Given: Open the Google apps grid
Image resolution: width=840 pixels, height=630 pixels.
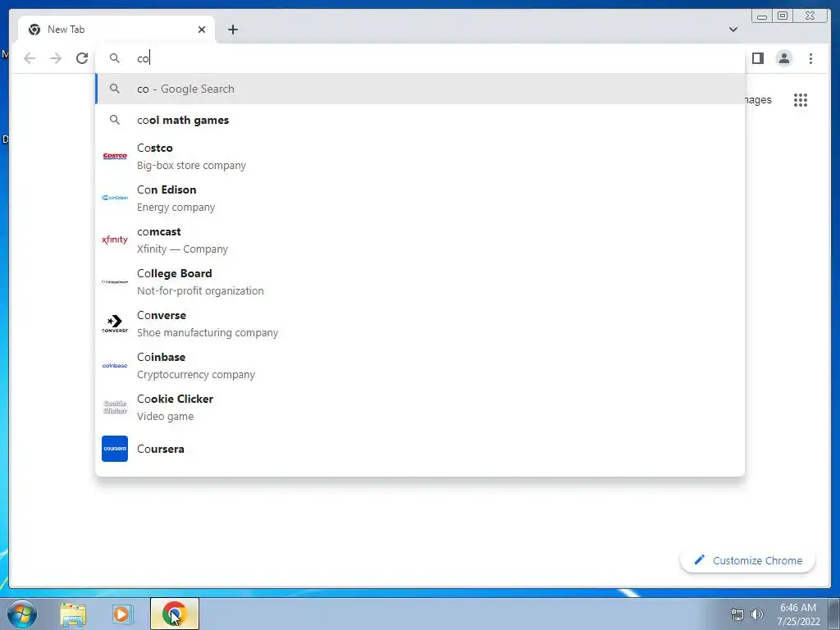Looking at the screenshot, I should [801, 99].
